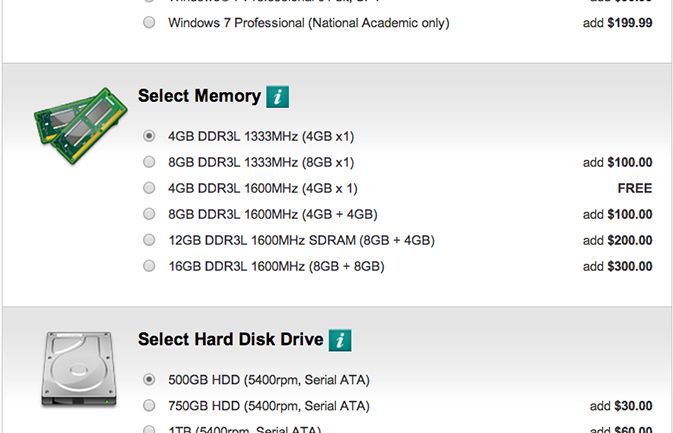Choose 8GB DDR3L 1333MHz (8GB x1) memory

point(149,162)
